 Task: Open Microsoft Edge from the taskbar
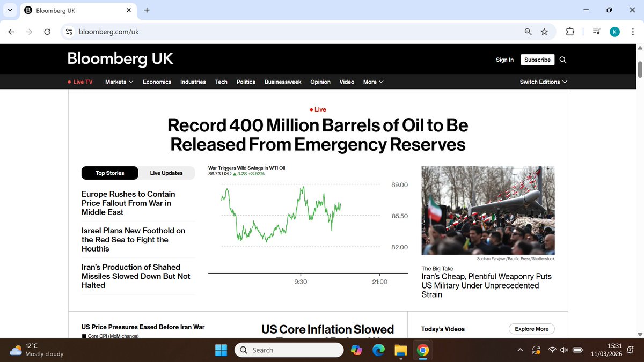[379, 350]
